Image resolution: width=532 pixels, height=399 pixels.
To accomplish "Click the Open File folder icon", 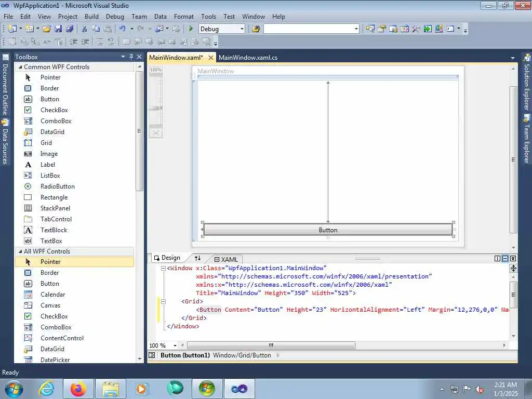I will click(47, 29).
